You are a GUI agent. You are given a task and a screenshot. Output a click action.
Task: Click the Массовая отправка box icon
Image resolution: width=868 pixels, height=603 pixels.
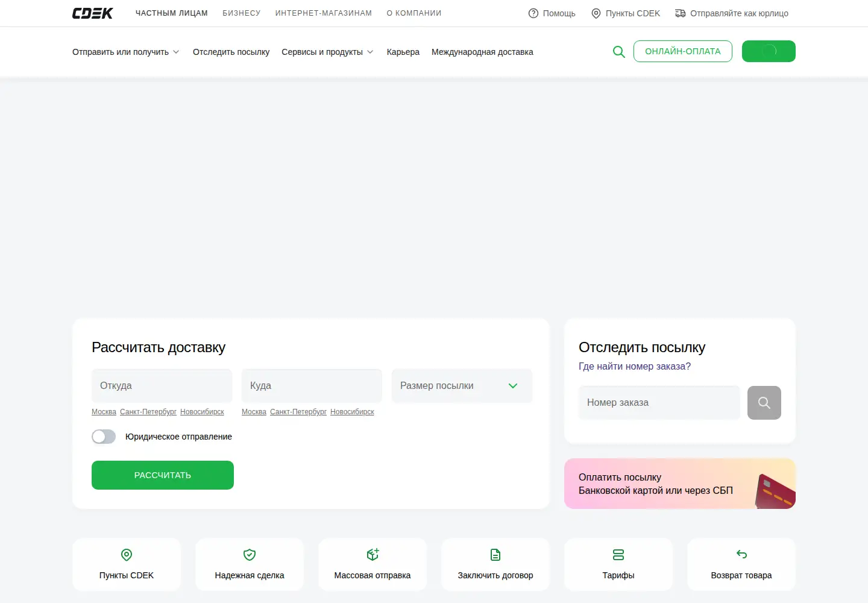pos(373,555)
